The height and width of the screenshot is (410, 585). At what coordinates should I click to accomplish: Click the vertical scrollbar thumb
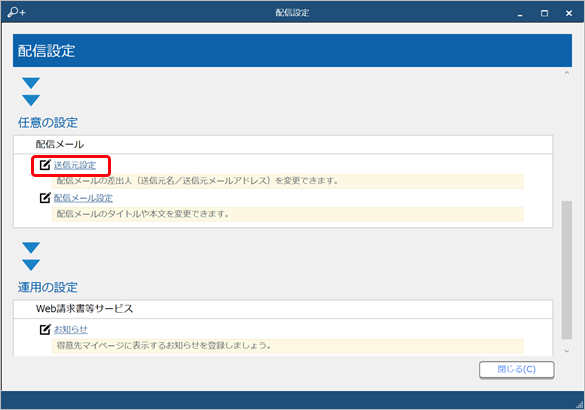[x=567, y=270]
